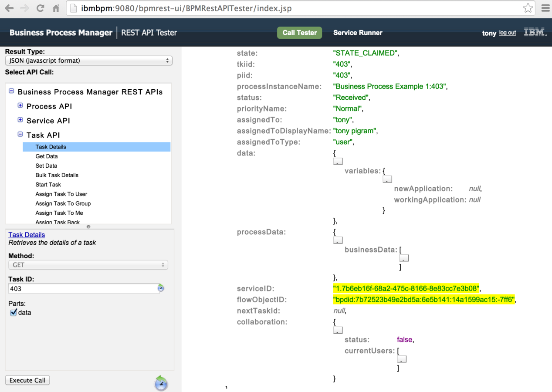Open the browser home icon
552x392 pixels.
pyautogui.click(x=56, y=8)
